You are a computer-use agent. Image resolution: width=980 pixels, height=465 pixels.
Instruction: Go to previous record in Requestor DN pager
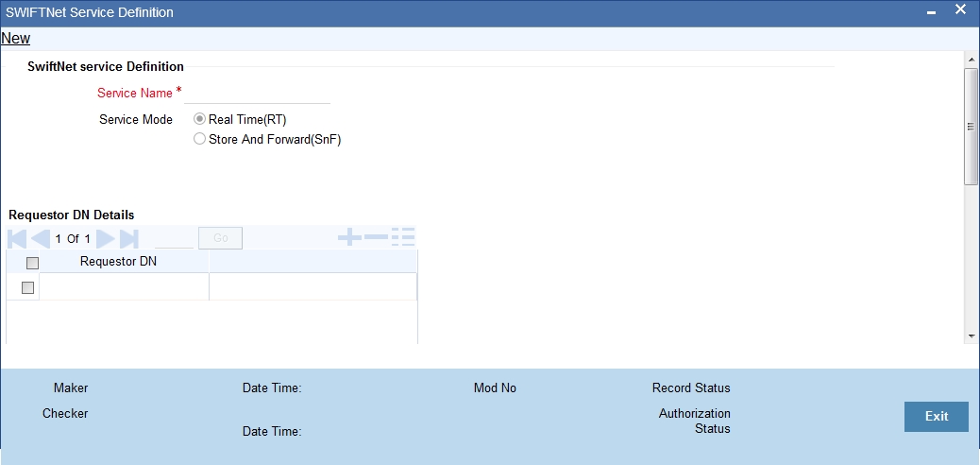(40, 238)
